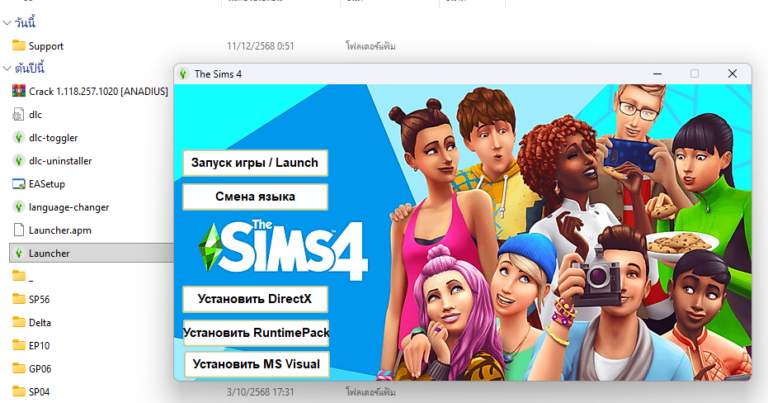
Task: Click the SP04 folder name
Action: [x=39, y=392]
